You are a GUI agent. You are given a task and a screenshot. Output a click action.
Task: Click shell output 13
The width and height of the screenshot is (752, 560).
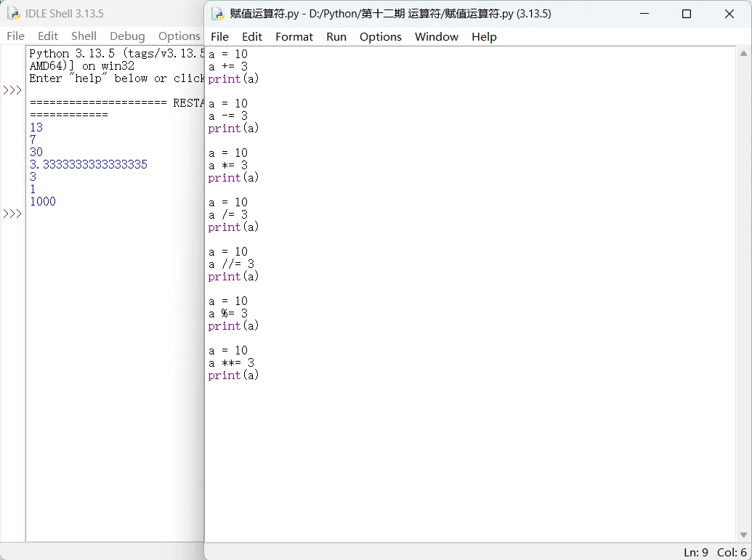pyautogui.click(x=36, y=128)
